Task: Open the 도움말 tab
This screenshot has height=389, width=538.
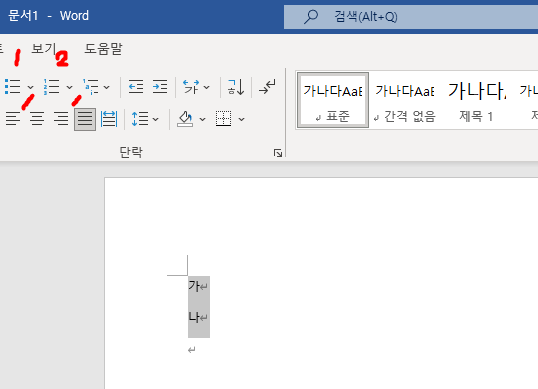Action: tap(103, 49)
